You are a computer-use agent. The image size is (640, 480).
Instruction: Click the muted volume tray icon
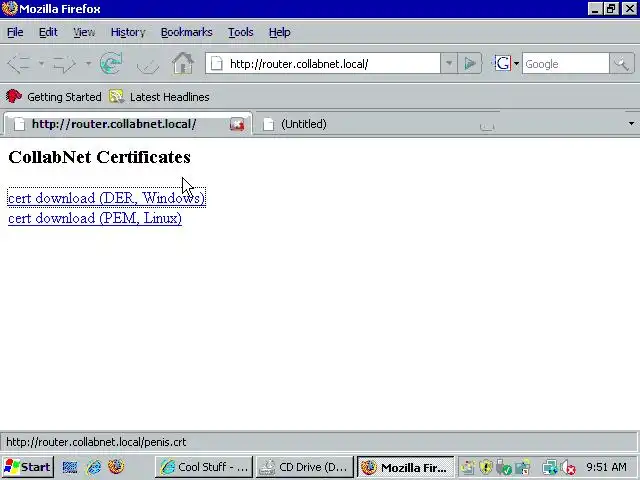(568, 467)
